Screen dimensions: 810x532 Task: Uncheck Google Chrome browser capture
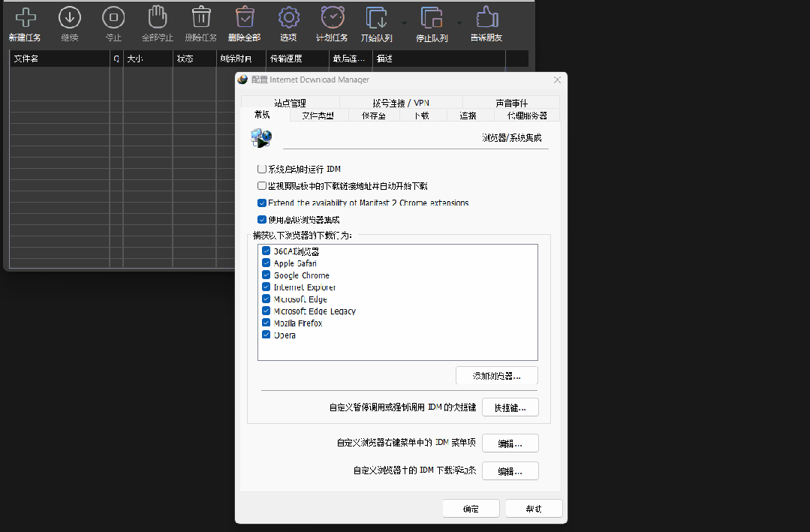tap(266, 275)
